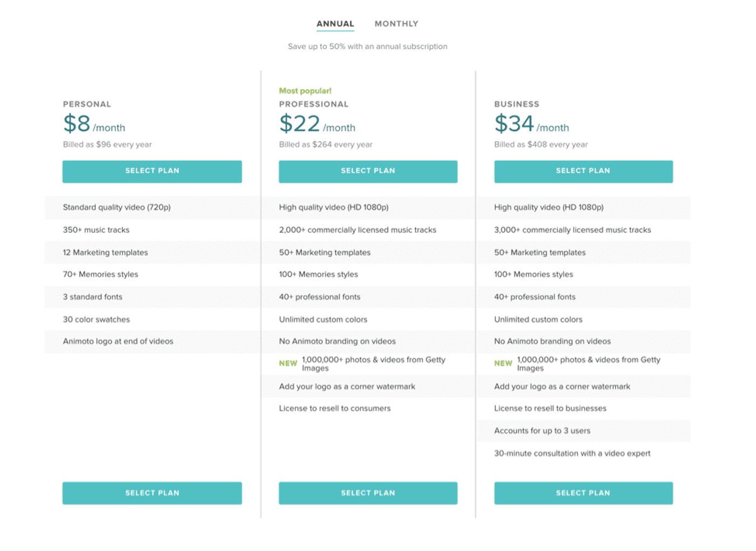This screenshot has height=551, width=756.
Task: Click "License to resell to consumers" feature
Action: click(x=335, y=409)
